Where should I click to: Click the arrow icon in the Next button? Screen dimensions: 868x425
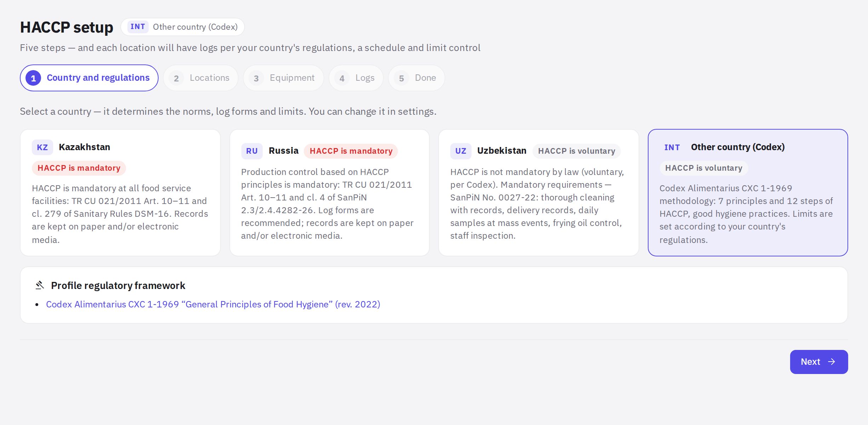[832, 362]
